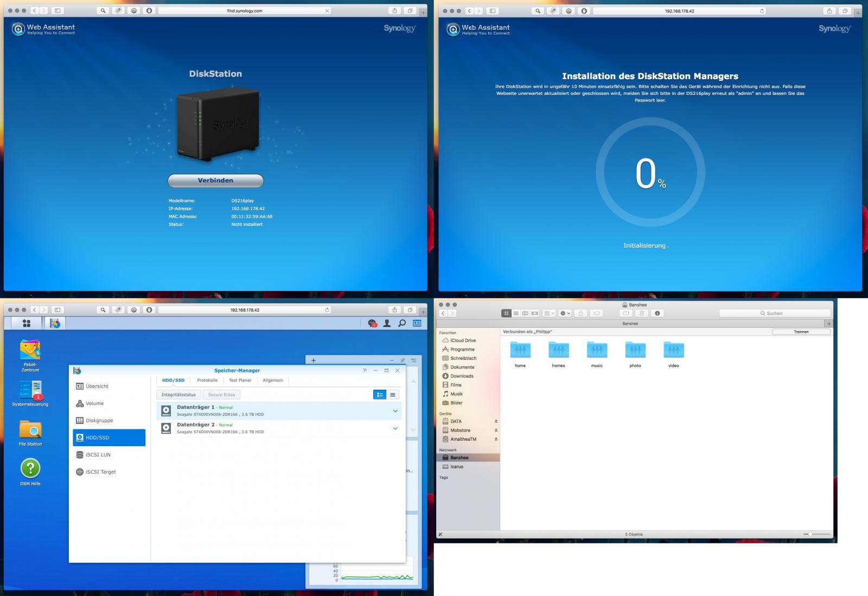The image size is (868, 596).
Task: Add new tab in Finder window
Action: click(x=828, y=324)
